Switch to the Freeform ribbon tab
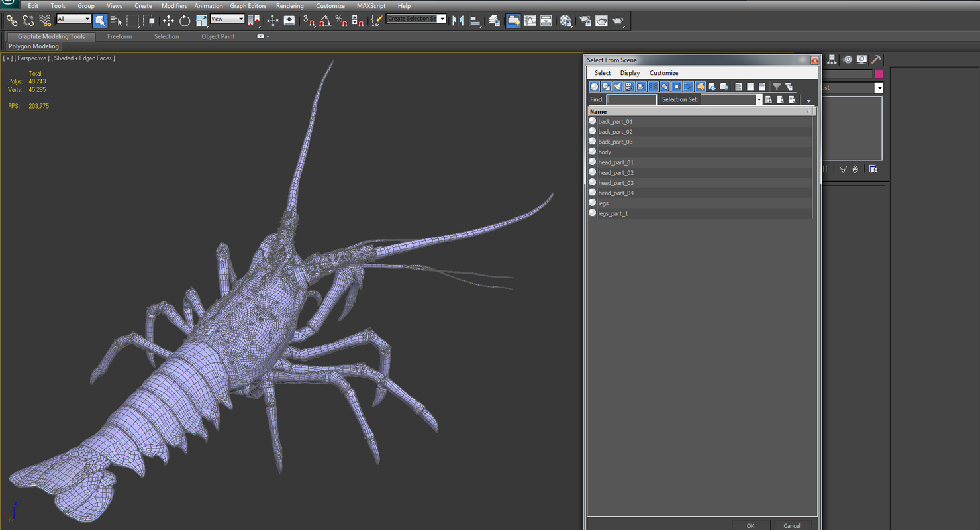The width and height of the screenshot is (980, 530). 119,36
